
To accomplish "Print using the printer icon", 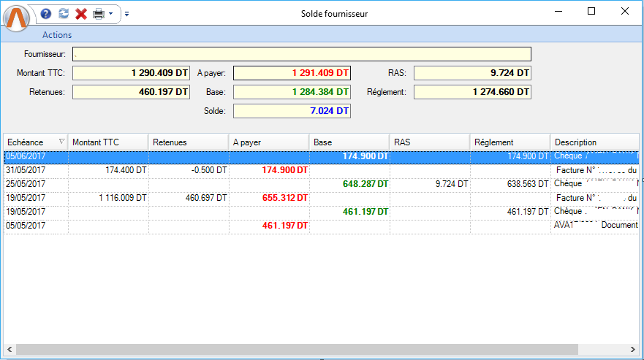I will tap(98, 14).
